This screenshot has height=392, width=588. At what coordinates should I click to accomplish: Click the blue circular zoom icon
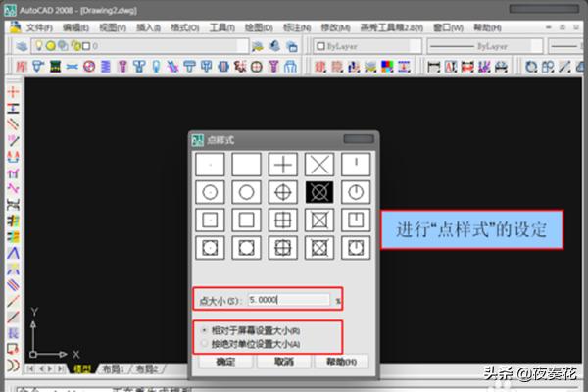[530, 67]
